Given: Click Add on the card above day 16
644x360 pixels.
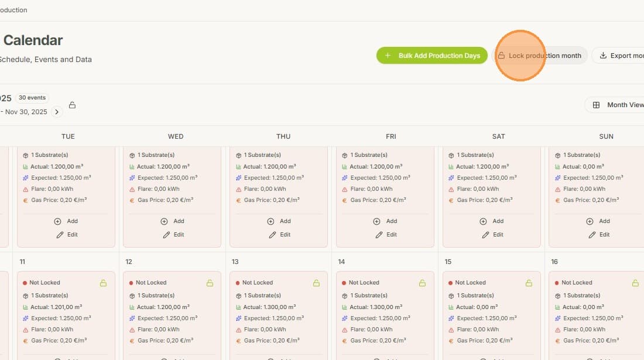Looking at the screenshot, I should [x=598, y=221].
